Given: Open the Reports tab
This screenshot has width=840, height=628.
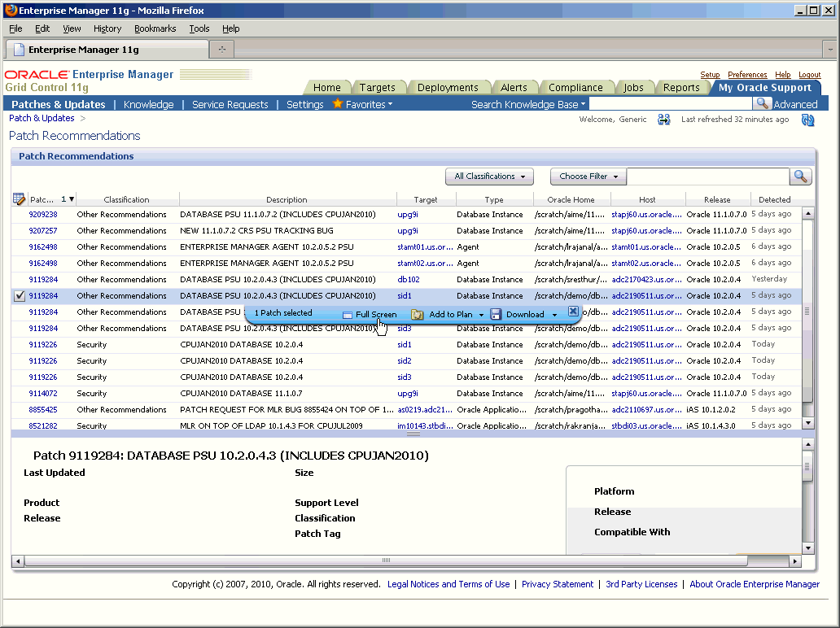Looking at the screenshot, I should (681, 87).
